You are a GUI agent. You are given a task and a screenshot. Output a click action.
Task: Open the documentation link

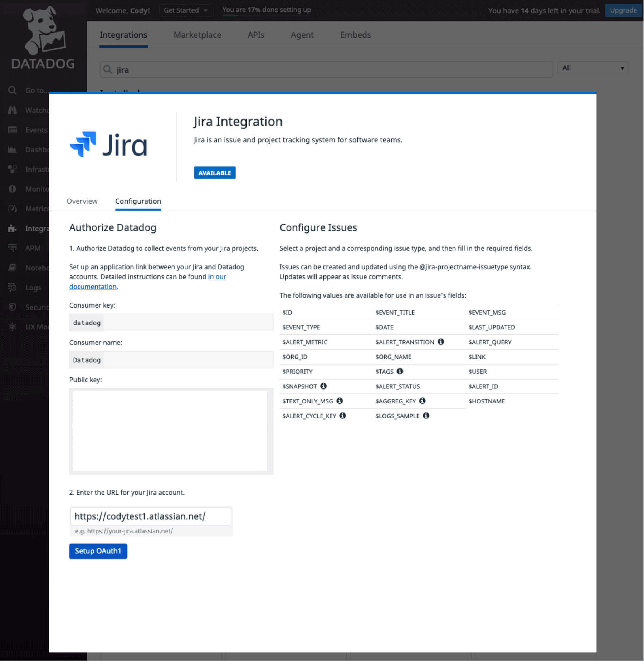pos(93,287)
